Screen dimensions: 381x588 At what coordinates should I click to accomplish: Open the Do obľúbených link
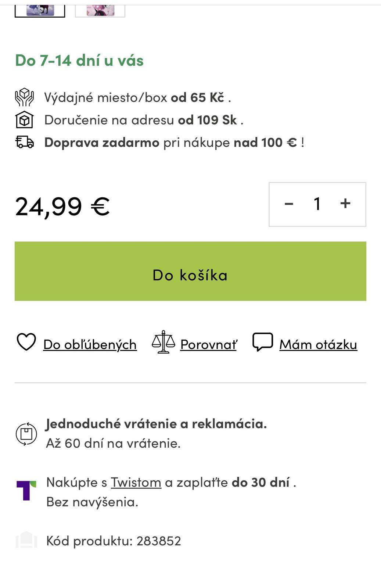pyautogui.click(x=90, y=345)
